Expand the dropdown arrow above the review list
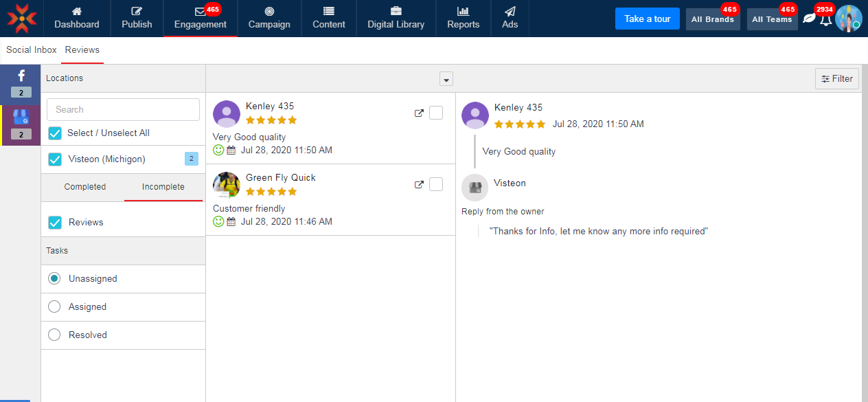 pos(446,79)
